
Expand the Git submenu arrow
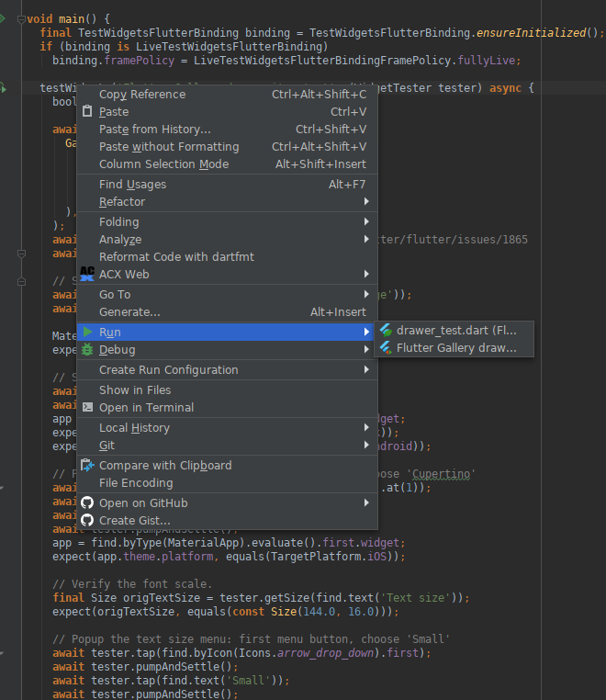pos(366,446)
